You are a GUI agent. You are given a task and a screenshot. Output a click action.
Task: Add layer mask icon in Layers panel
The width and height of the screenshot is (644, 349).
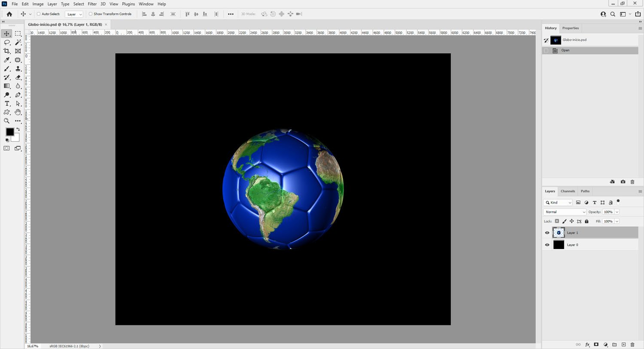[596, 345]
